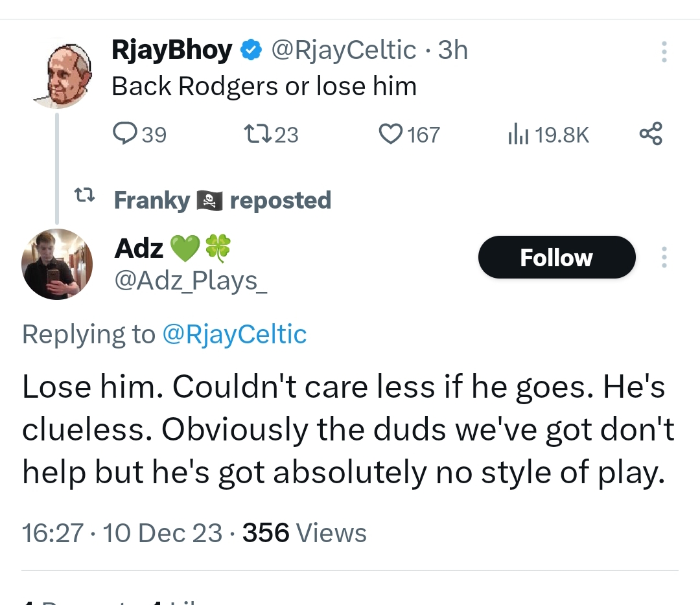This screenshot has width=700, height=605.
Task: Open Adz's profile avatar
Action: tap(57, 264)
